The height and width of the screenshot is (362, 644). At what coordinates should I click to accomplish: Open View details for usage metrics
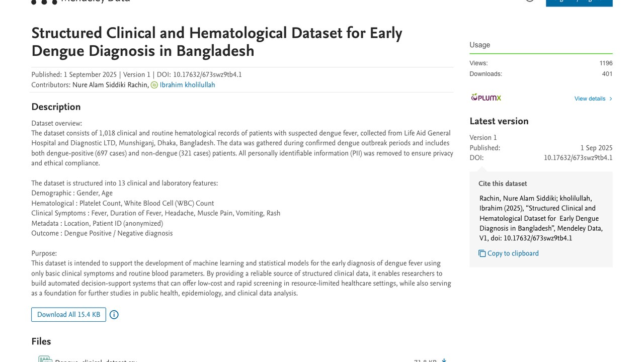tap(590, 99)
